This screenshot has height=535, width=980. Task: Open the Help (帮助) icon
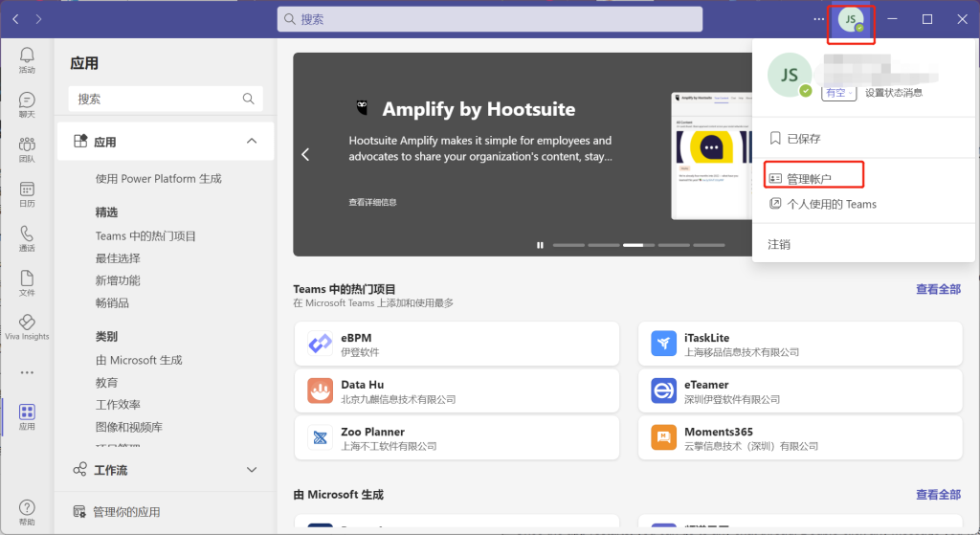[27, 512]
